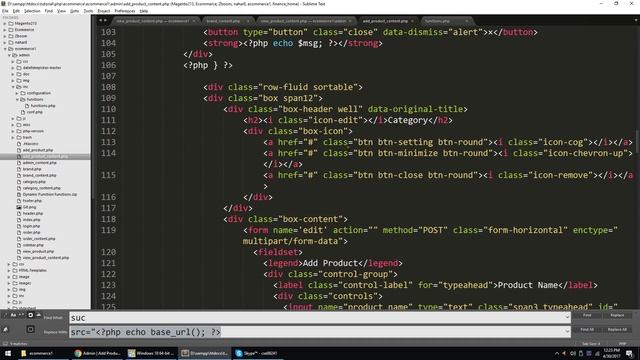Click the Replace button
The image size is (640, 360).
[617, 315]
